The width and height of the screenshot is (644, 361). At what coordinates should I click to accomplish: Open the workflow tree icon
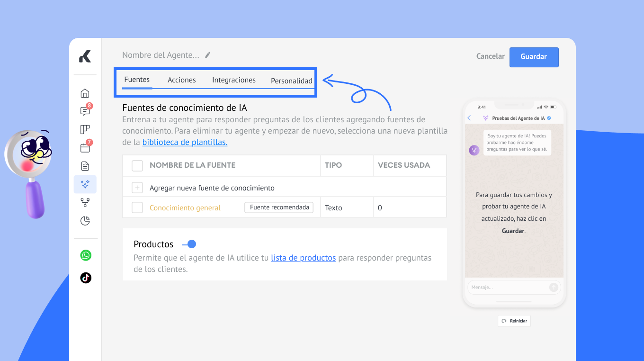tap(85, 203)
